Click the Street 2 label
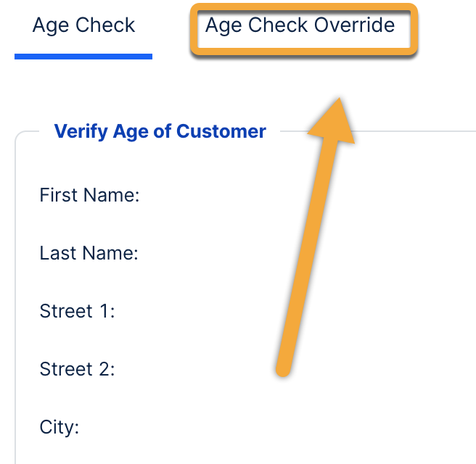The width and height of the screenshot is (476, 464). pyautogui.click(x=78, y=369)
